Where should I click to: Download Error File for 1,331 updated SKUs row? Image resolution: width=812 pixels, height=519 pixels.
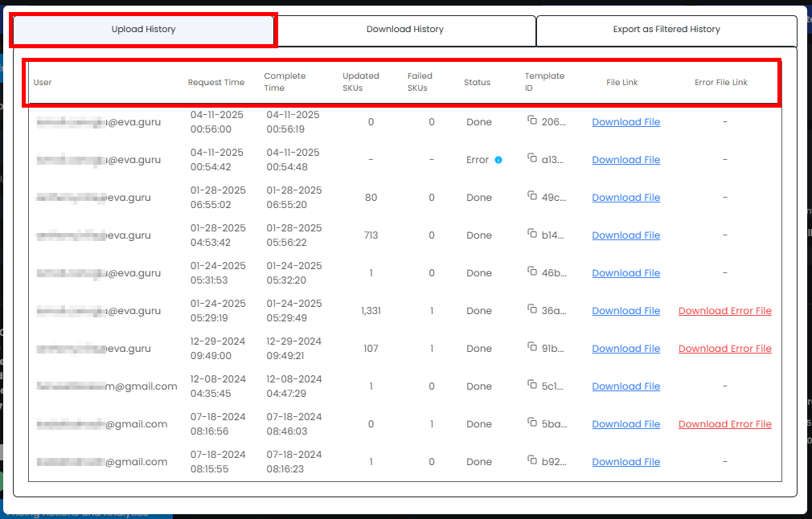click(725, 311)
